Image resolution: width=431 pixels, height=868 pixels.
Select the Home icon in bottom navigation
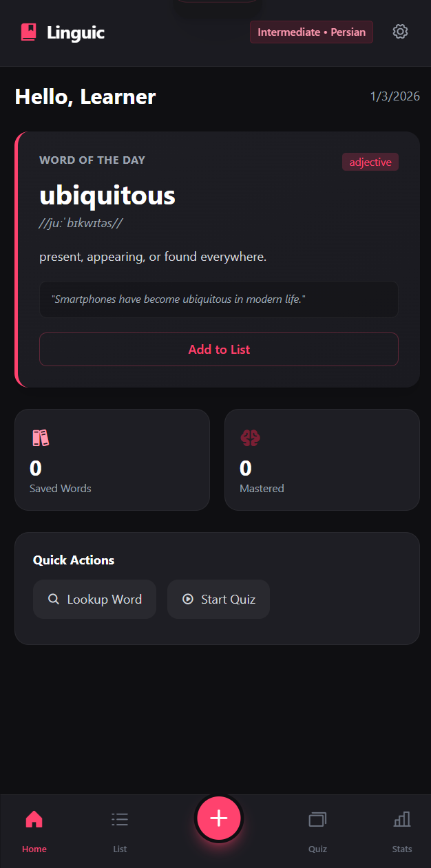tap(34, 820)
